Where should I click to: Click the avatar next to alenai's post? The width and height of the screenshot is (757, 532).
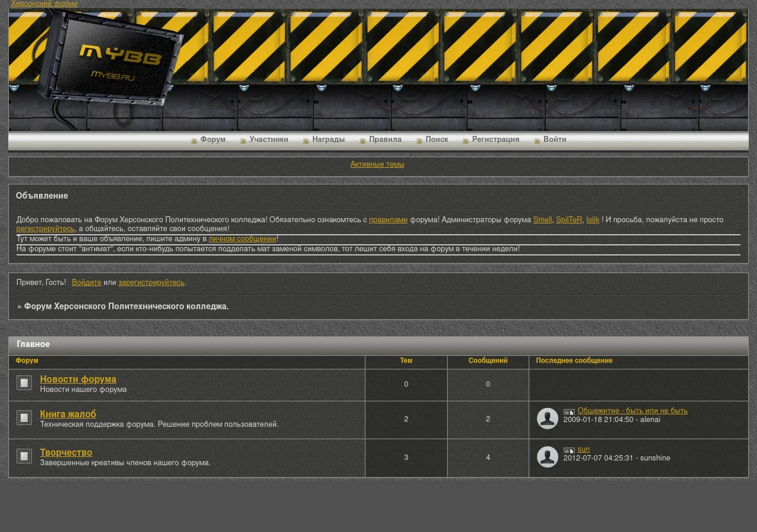548,419
